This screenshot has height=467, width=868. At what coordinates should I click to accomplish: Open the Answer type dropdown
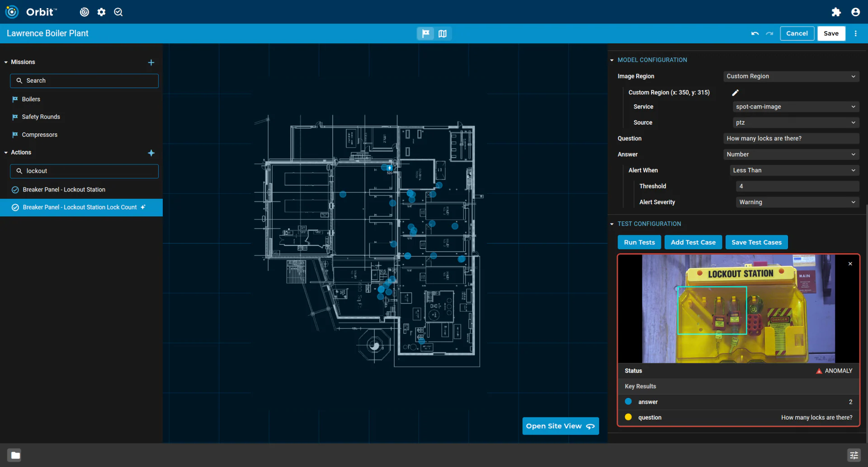791,154
